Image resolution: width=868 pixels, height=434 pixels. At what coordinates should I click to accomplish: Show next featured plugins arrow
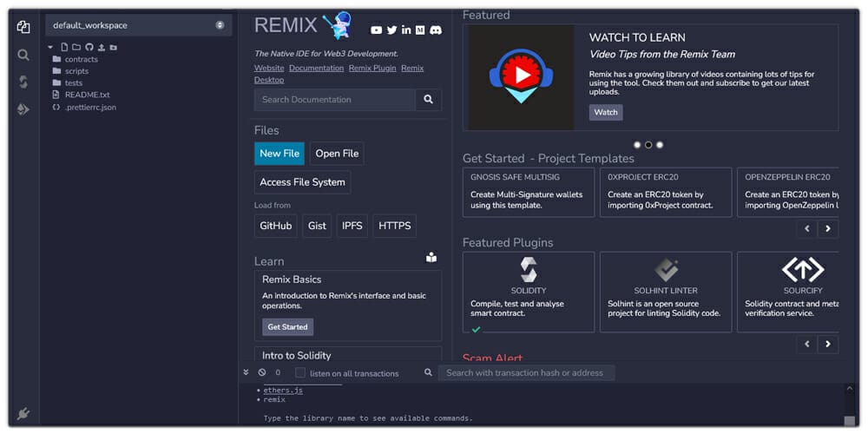point(828,344)
